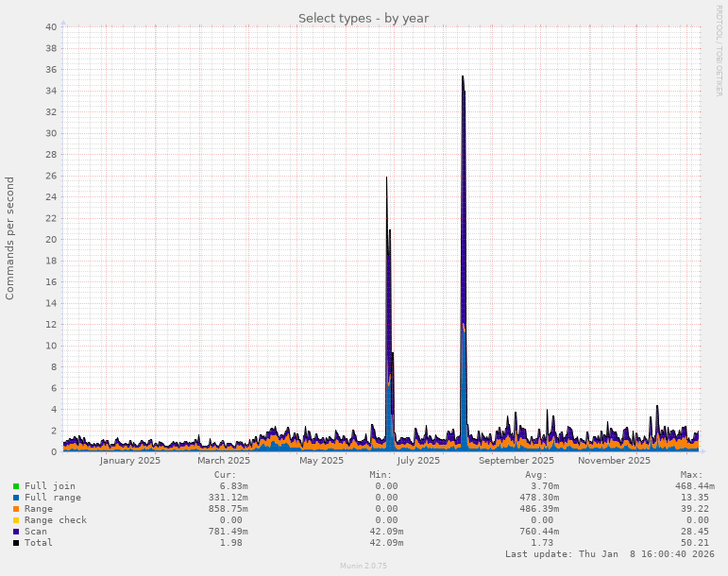The height and width of the screenshot is (576, 728).
Task: Select the orange Range legend swatch
Action: tap(16, 509)
